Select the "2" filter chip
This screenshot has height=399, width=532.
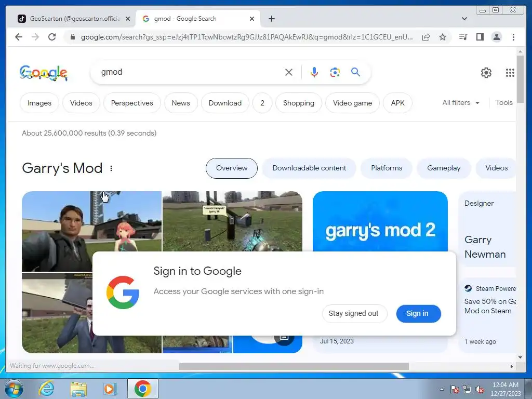coord(262,103)
